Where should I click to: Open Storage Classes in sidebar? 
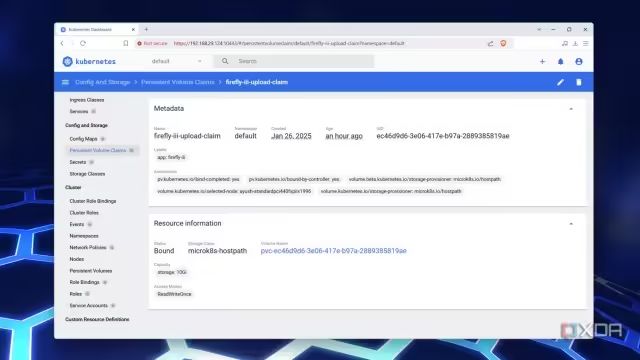tap(87, 174)
